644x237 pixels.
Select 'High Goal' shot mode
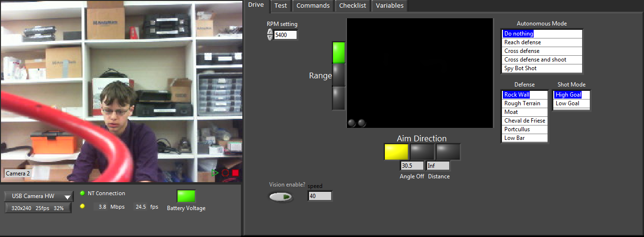click(572, 95)
